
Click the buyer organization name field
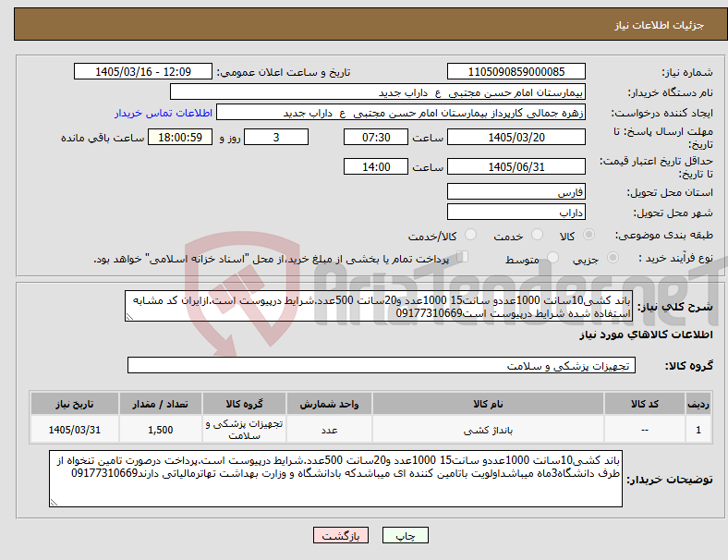click(x=378, y=91)
